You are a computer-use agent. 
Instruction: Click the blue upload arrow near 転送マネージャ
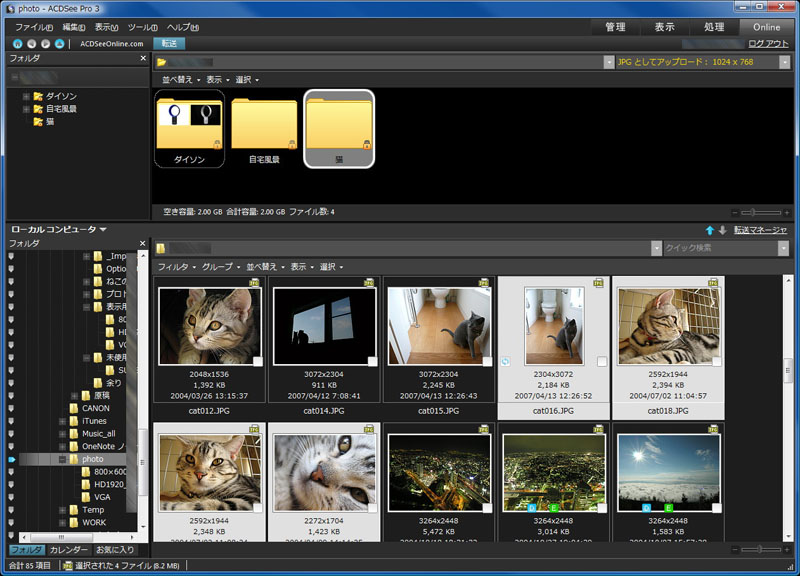pyautogui.click(x=710, y=231)
